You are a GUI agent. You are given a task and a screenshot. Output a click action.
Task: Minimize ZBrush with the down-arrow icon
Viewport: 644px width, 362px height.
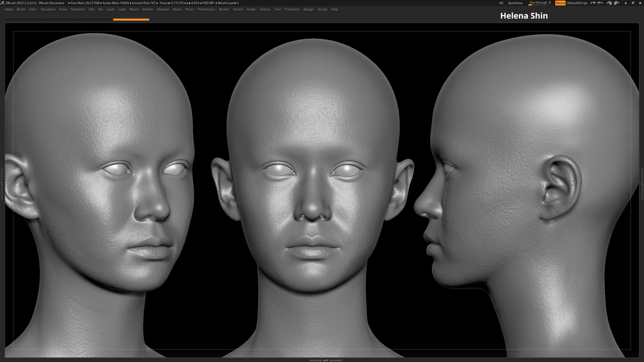[626, 3]
